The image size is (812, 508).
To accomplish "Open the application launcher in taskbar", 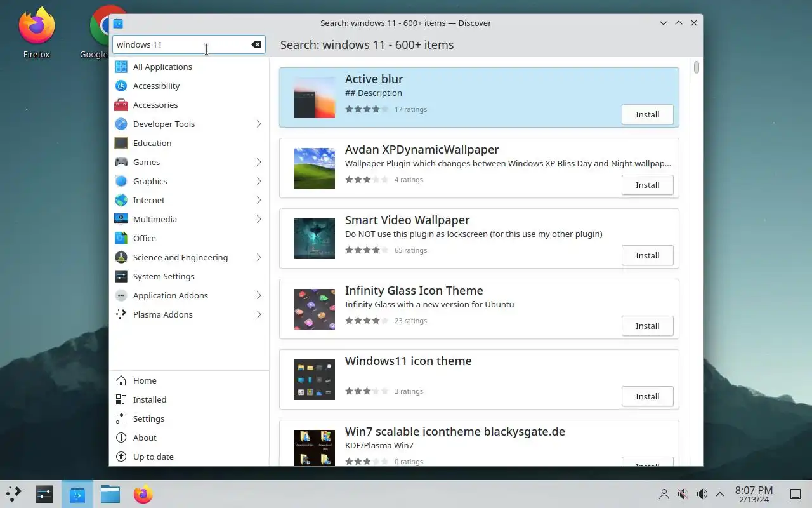I will (14, 493).
